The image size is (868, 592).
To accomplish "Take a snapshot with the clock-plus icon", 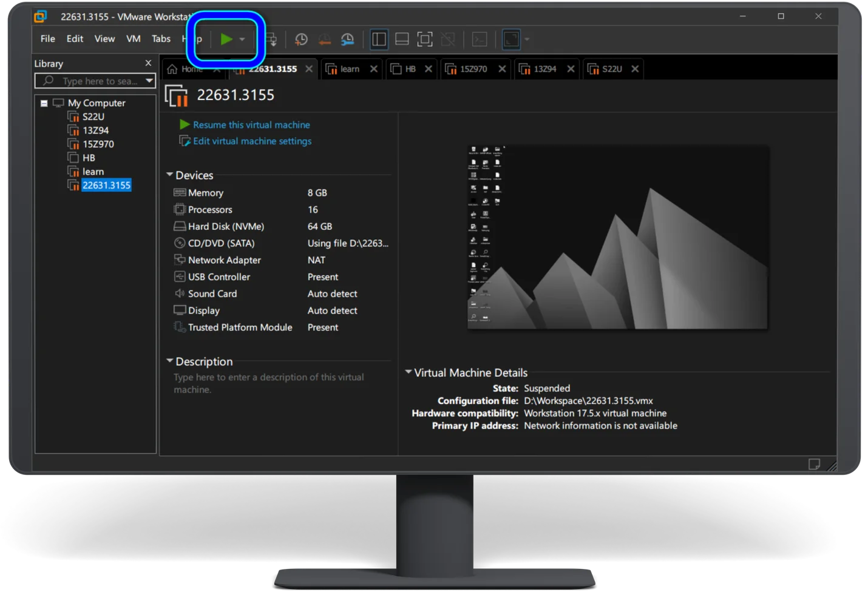I will pos(300,39).
